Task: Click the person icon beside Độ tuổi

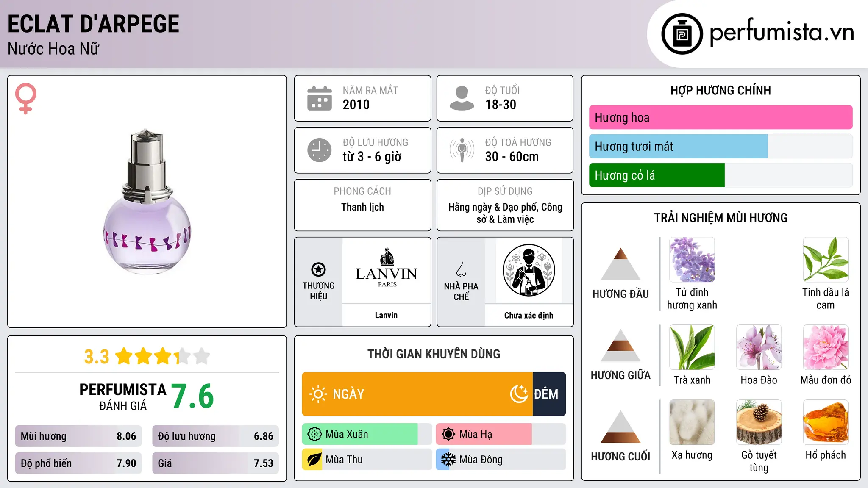Action: coord(462,98)
